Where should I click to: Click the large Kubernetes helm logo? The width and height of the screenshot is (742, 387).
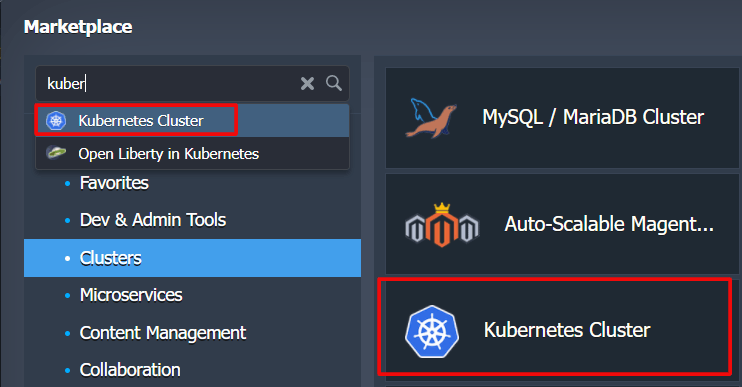point(432,331)
